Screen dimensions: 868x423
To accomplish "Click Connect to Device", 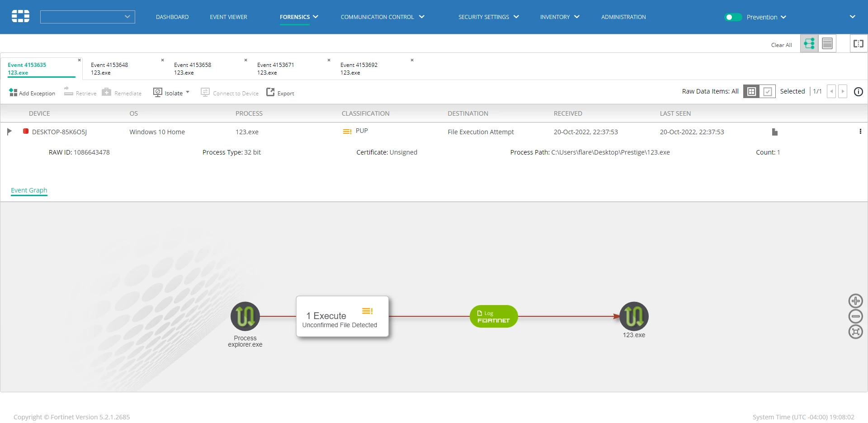I will 230,93.
